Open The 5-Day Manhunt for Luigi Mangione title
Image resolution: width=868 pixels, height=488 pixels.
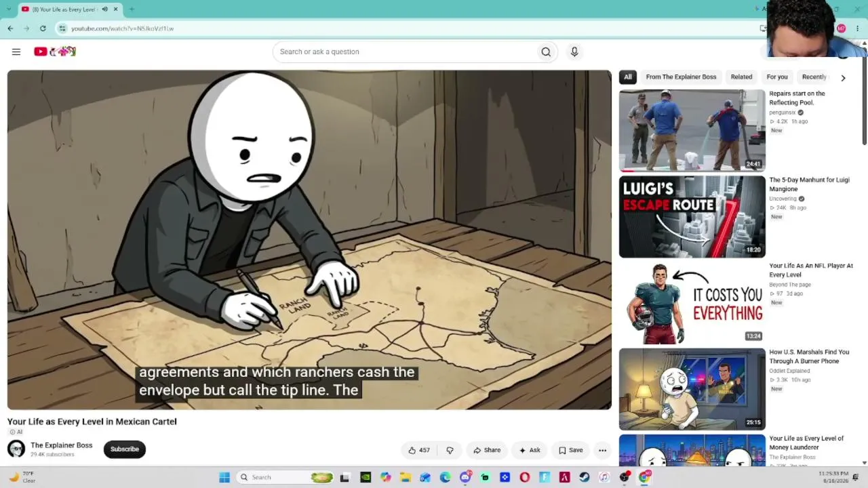click(x=809, y=184)
